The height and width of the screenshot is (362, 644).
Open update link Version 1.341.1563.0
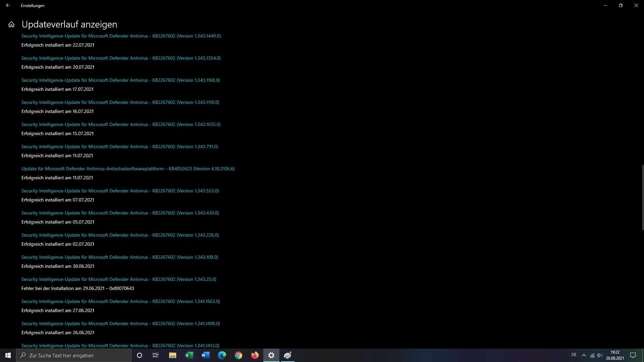click(x=121, y=301)
